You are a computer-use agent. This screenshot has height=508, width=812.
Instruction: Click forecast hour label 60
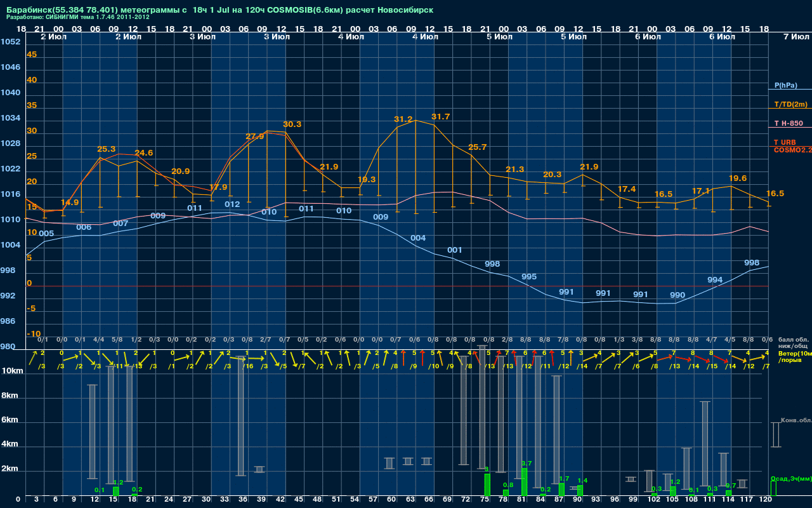point(391,500)
